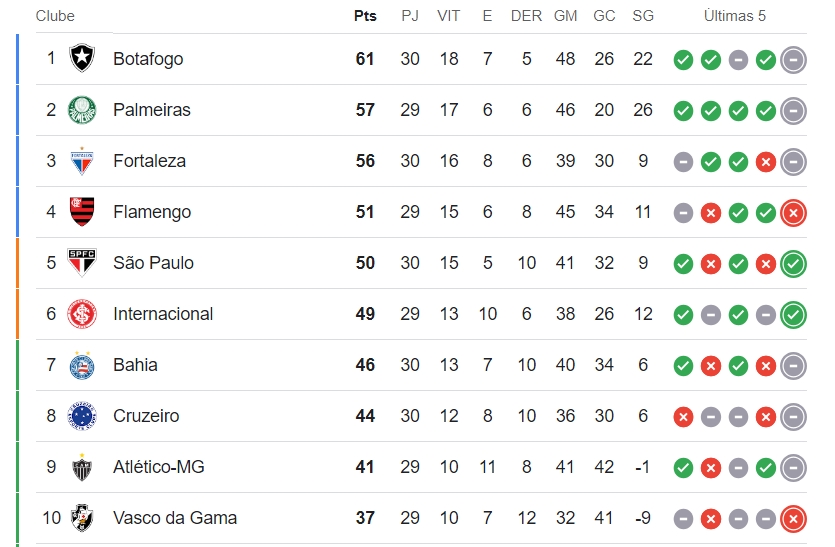The width and height of the screenshot is (835, 547).
Task: Click the Últimas 5 column header
Action: click(x=734, y=16)
